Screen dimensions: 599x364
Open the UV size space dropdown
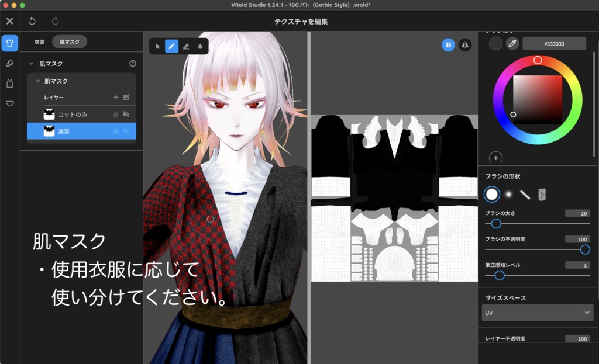pos(536,313)
